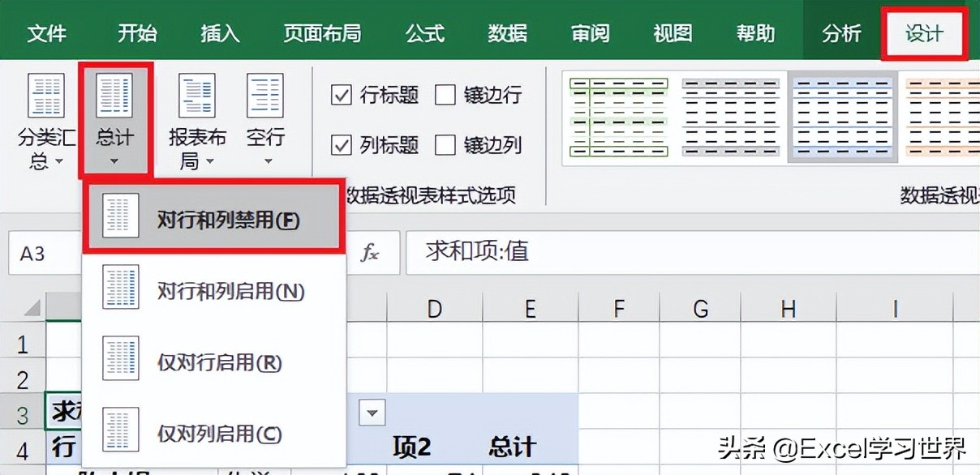Click the 总计 grand totals icon
The width and height of the screenshot is (980, 475).
coord(114,95)
